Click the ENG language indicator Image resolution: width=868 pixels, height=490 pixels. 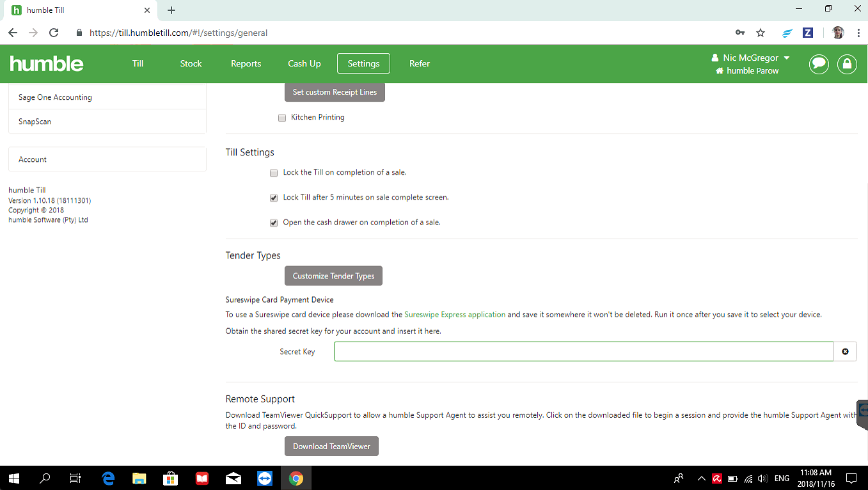tap(782, 478)
